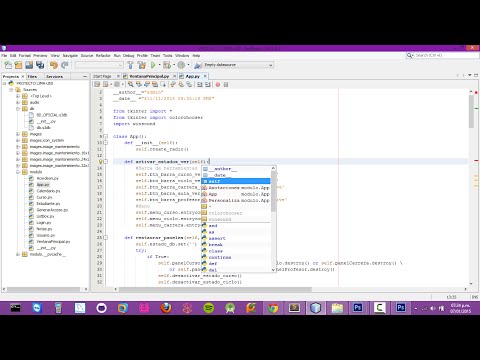Select 'break' keyword in autocomplete list

tap(236, 245)
